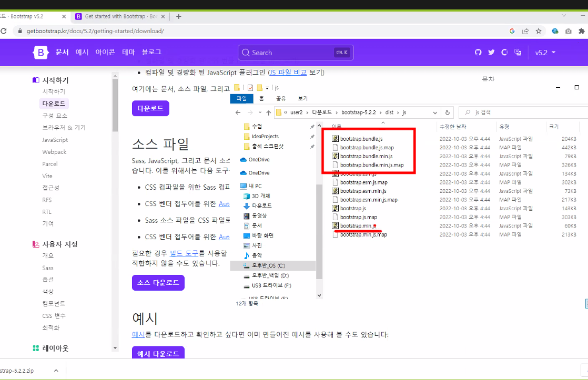Select the bootstrap.bundle.min.js file
This screenshot has width=588, height=380.
tap(366, 156)
